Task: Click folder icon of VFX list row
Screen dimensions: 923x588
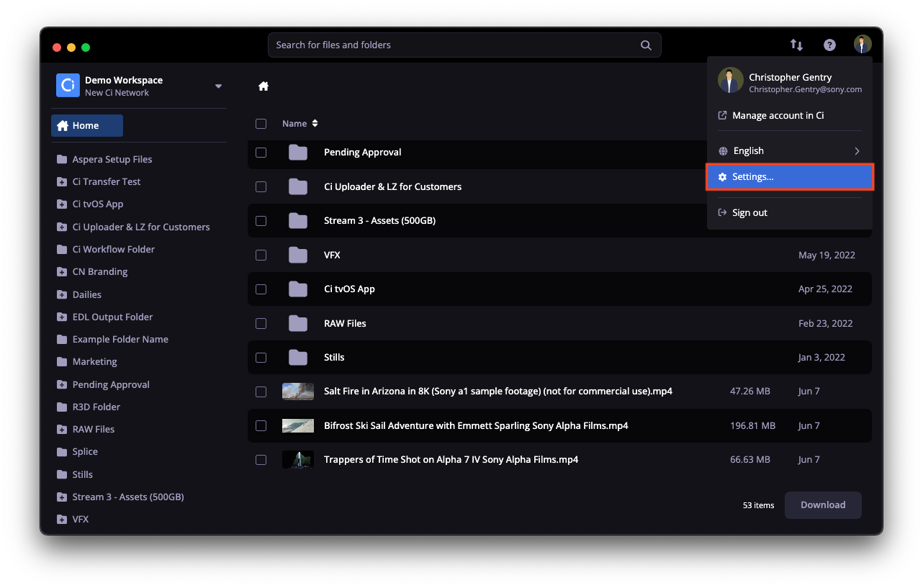Action: (x=298, y=255)
